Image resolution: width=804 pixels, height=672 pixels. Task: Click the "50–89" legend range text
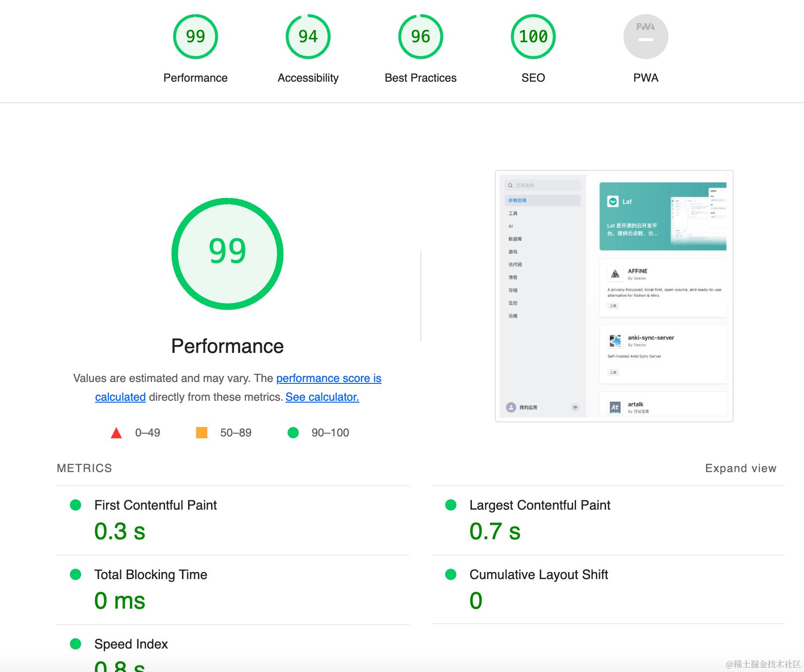point(236,433)
